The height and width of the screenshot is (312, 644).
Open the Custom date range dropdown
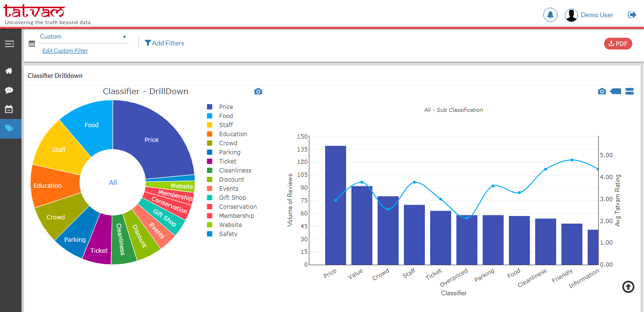84,36
